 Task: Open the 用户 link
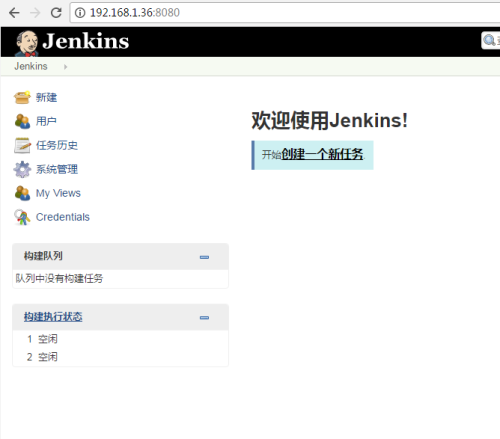pyautogui.click(x=46, y=121)
